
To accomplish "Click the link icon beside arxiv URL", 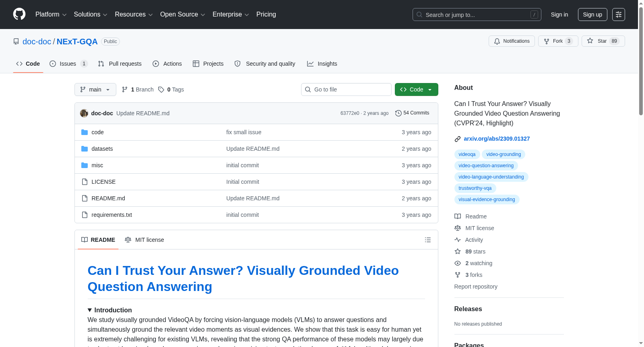I will click(x=458, y=139).
